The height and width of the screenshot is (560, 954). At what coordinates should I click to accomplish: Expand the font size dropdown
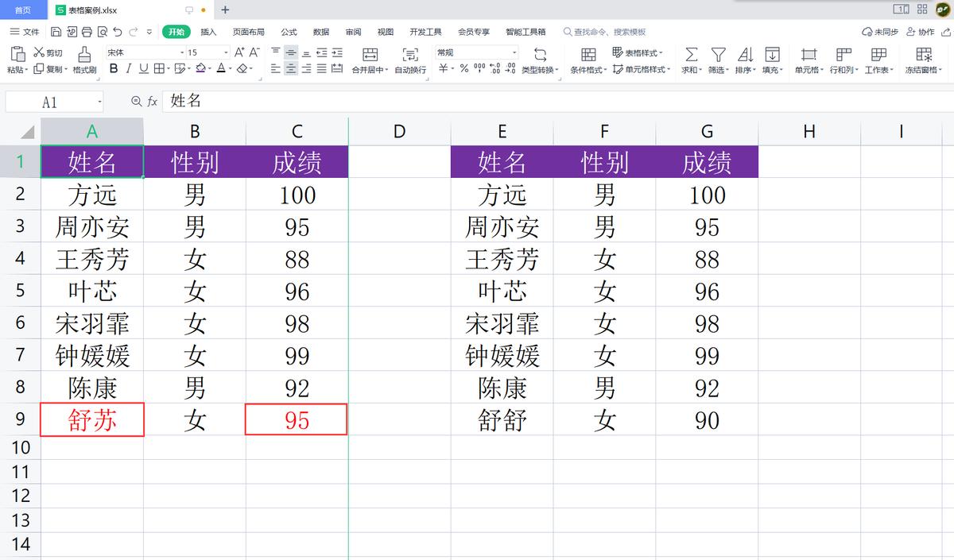(225, 52)
